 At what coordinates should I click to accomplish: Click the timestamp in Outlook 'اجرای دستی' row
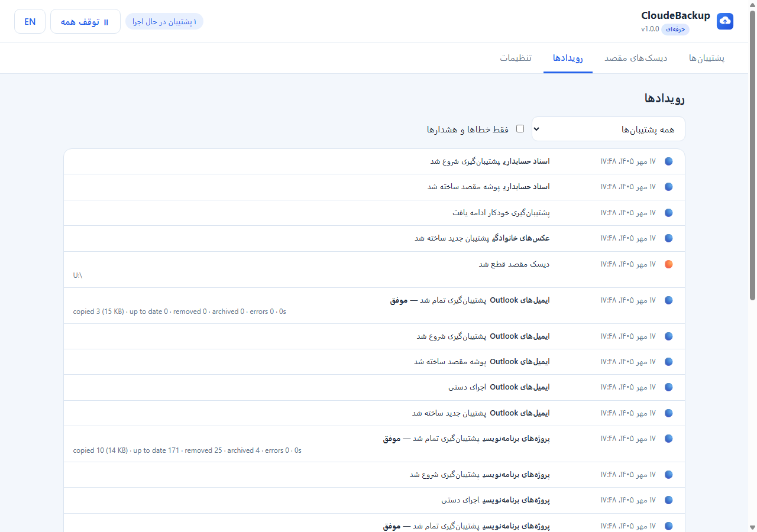click(628, 387)
